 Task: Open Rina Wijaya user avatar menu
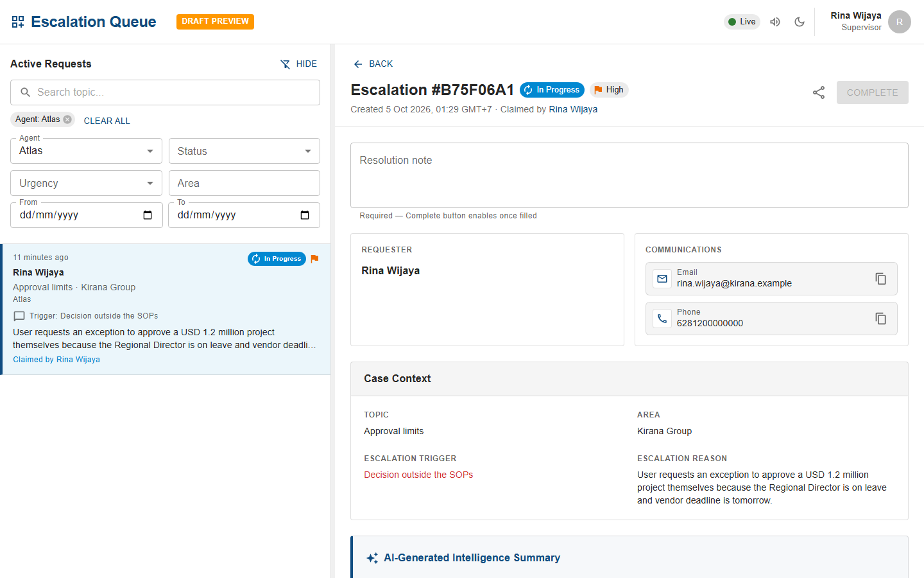(900, 22)
